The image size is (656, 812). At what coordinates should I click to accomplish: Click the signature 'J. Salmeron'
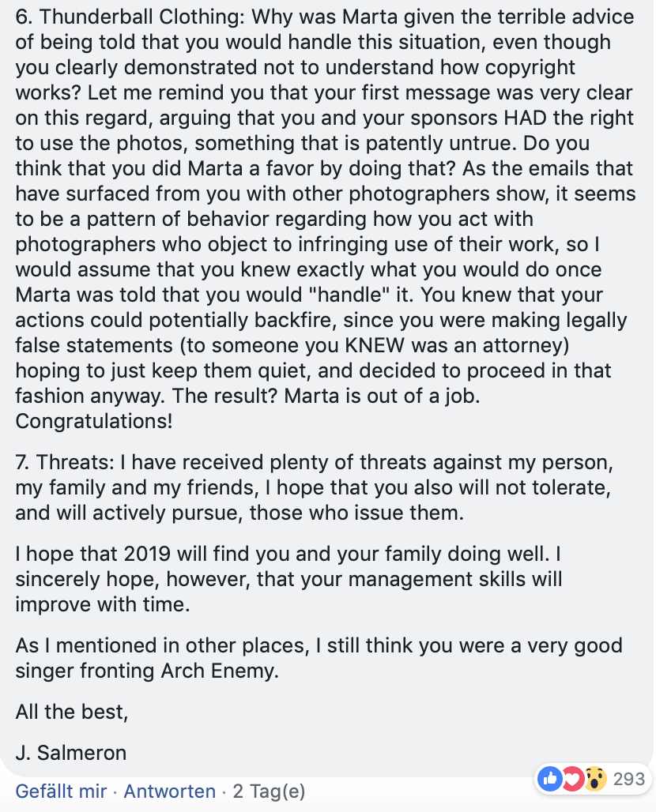[71, 753]
